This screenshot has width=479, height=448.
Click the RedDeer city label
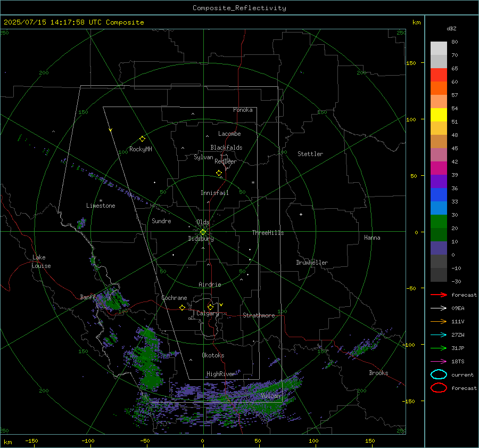226,161
